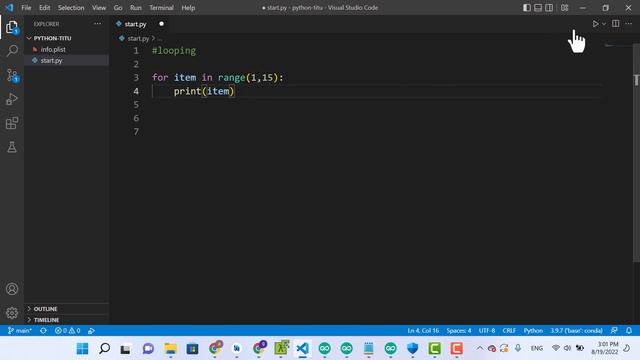Split the editor to the right

click(x=616, y=24)
